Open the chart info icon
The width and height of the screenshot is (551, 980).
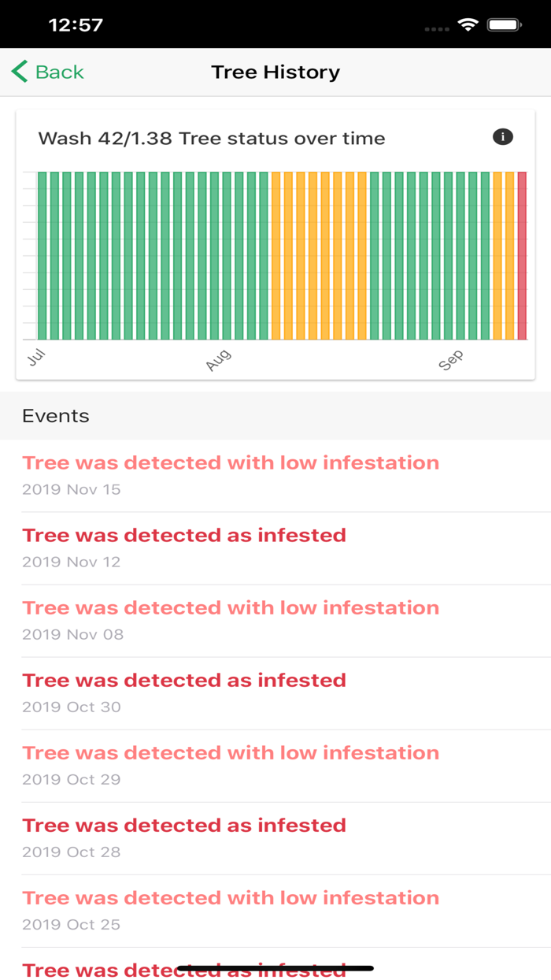pos(502,137)
